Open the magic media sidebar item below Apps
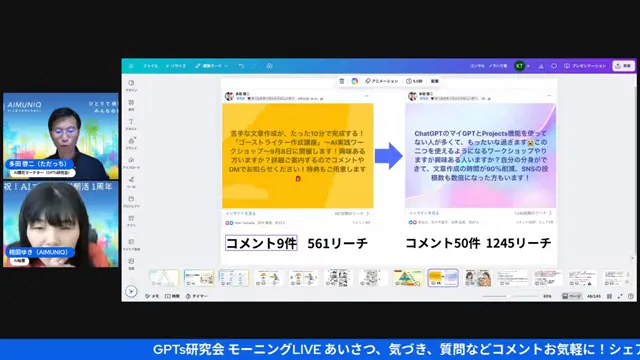The image size is (640, 360). pyautogui.click(x=131, y=244)
